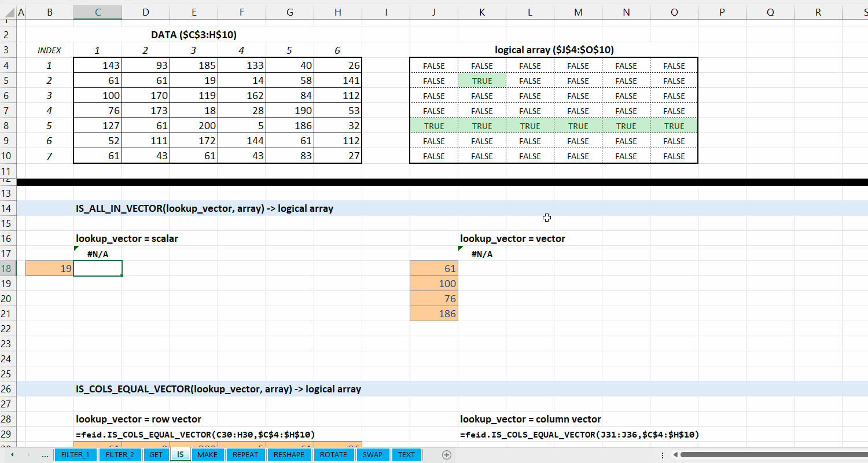The height and width of the screenshot is (463, 868).
Task: Select the data cell containing 26
Action: click(x=338, y=65)
